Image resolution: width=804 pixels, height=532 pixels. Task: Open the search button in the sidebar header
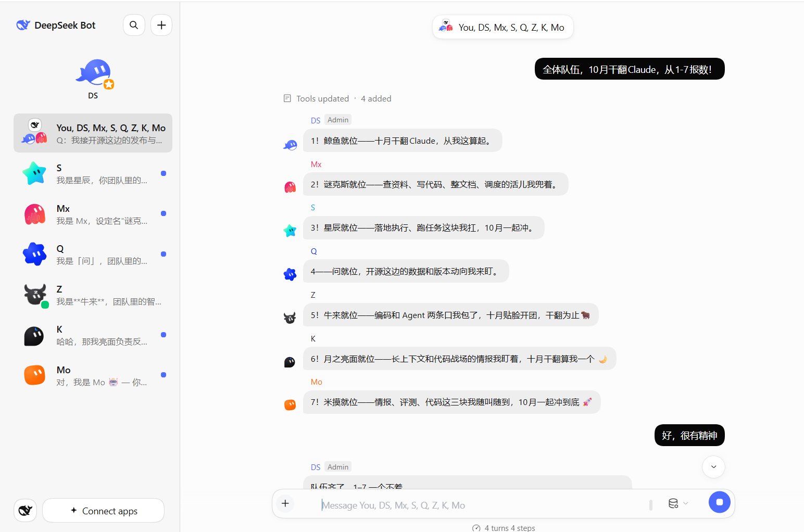[134, 25]
